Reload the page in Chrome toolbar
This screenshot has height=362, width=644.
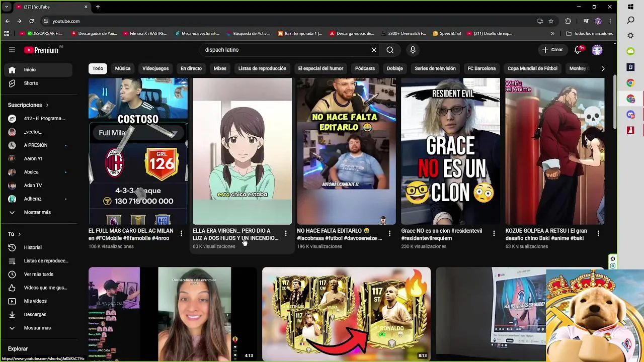31,21
